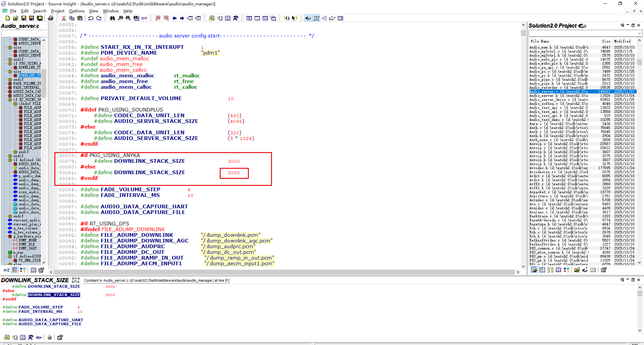Click the Go Back blue arrow
Viewport: 644px width, 345px height.
[x=174, y=18]
